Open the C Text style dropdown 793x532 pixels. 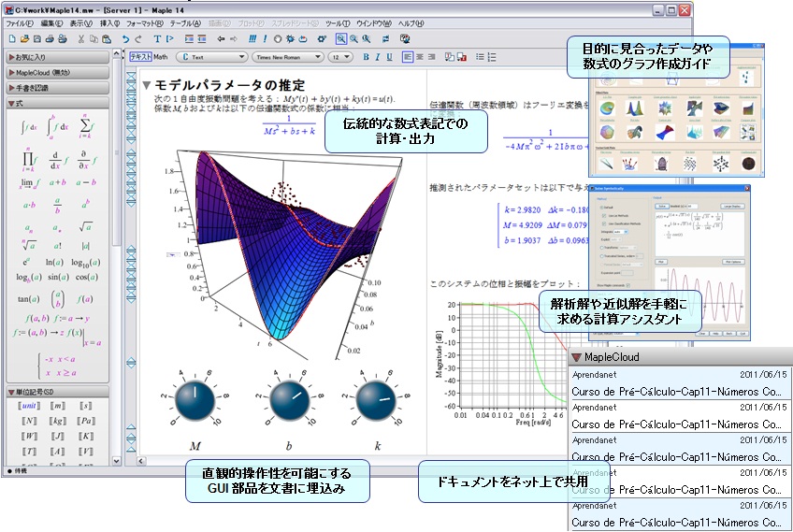(x=212, y=57)
